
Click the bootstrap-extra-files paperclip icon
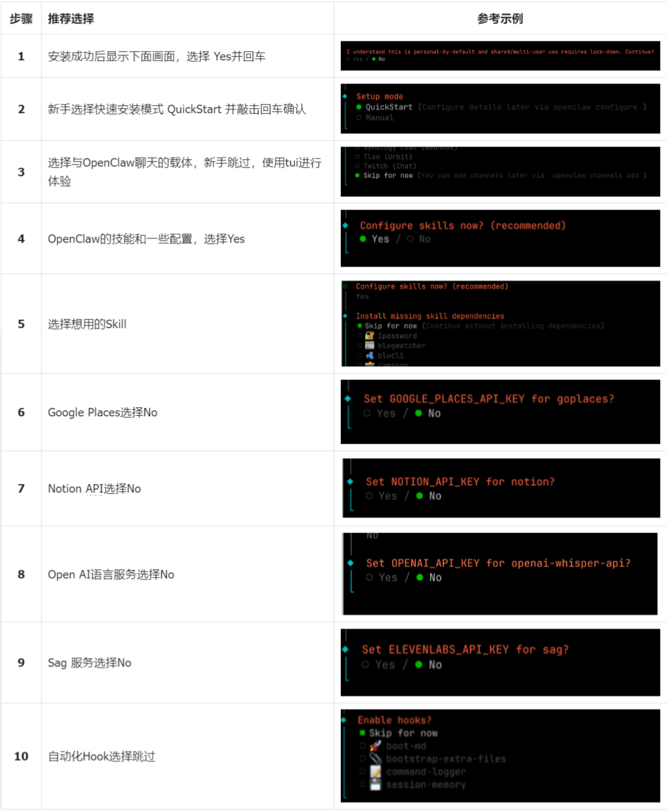tap(376, 759)
